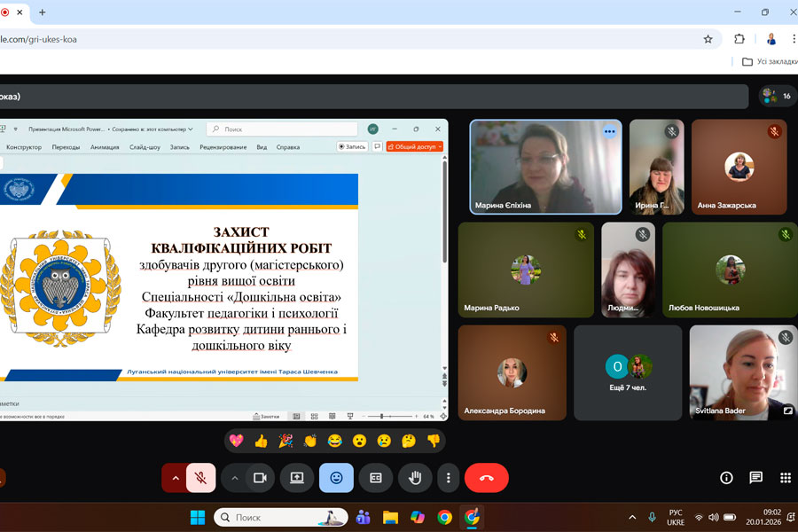Open Вид tab in PowerPoint ribbon
This screenshot has width=798, height=532.
(262, 147)
